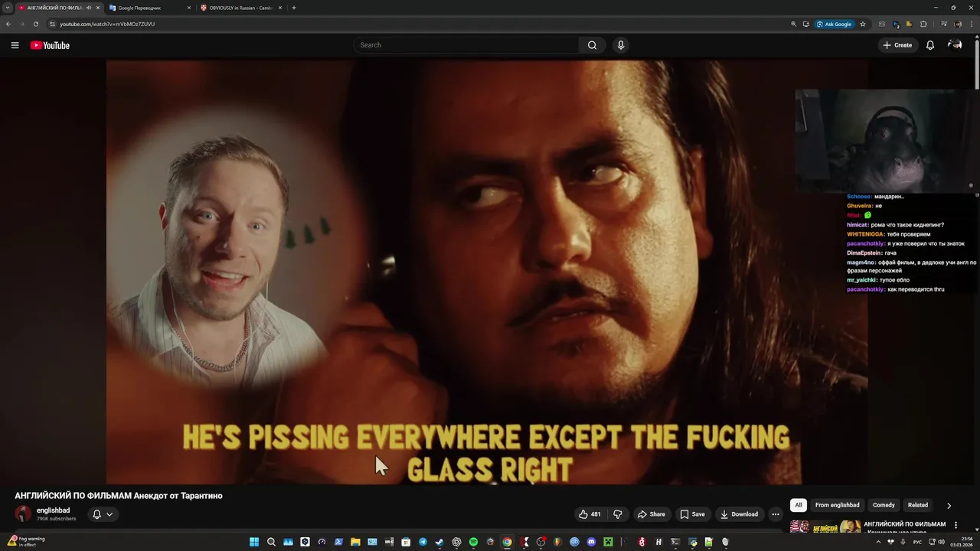
Task: Open the Chrome profile avatar
Action: click(x=958, y=24)
